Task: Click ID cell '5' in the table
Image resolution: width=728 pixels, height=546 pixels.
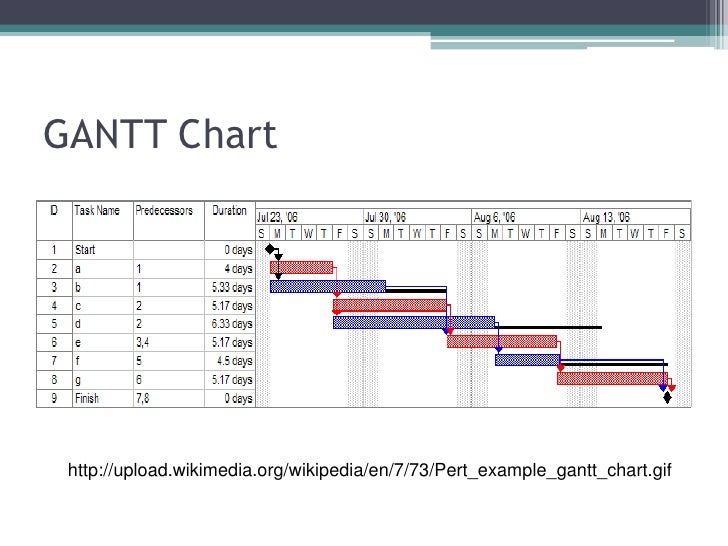Action: (54, 324)
